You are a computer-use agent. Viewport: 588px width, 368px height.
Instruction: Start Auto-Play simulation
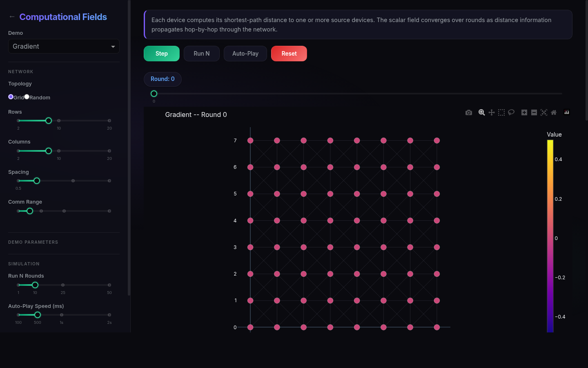[245, 54]
